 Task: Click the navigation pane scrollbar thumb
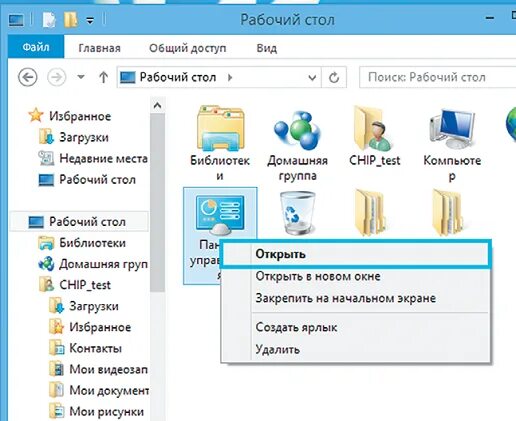pos(157,203)
